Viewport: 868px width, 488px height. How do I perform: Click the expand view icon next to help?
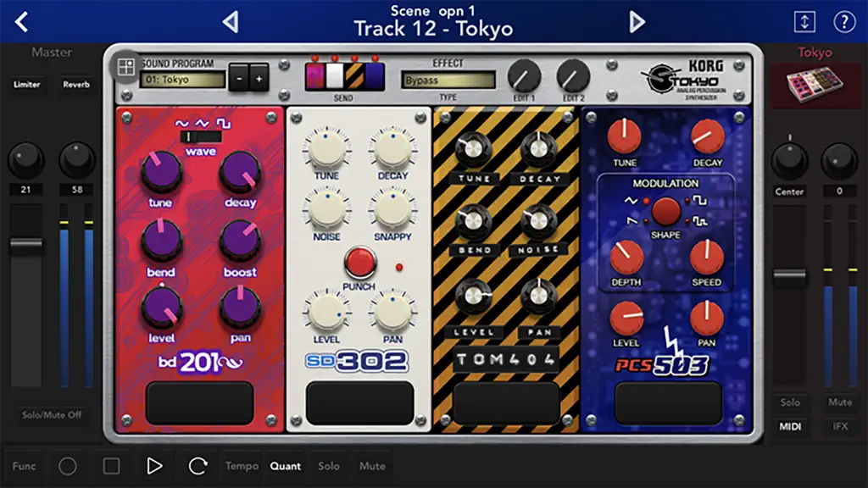804,22
